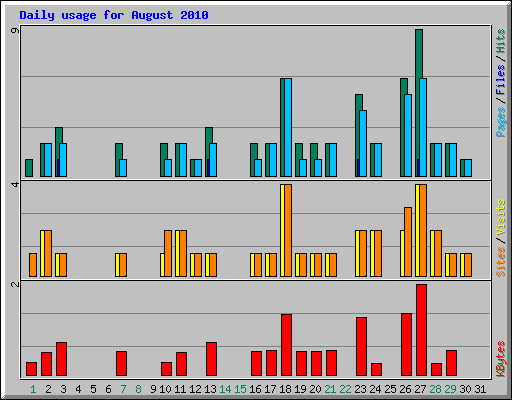Click the orange Sites bar for day 1
This screenshot has height=400, width=512.
click(x=33, y=265)
